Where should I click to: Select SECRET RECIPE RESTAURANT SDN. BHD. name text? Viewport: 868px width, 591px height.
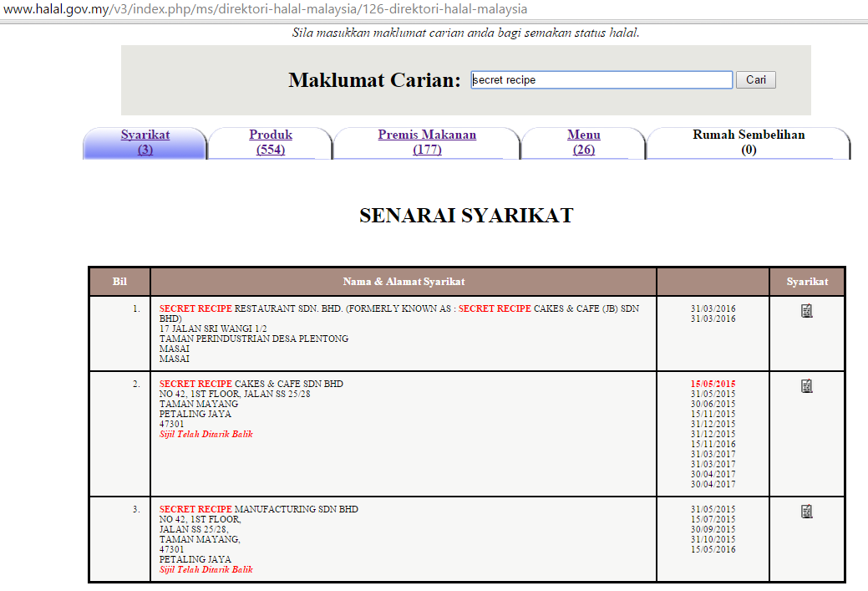251,308
